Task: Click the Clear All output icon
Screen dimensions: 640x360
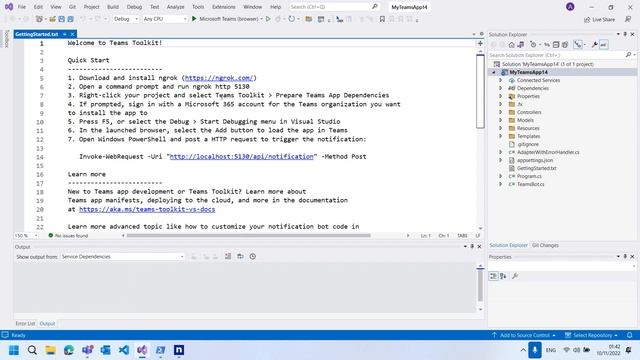Action: tap(228, 256)
